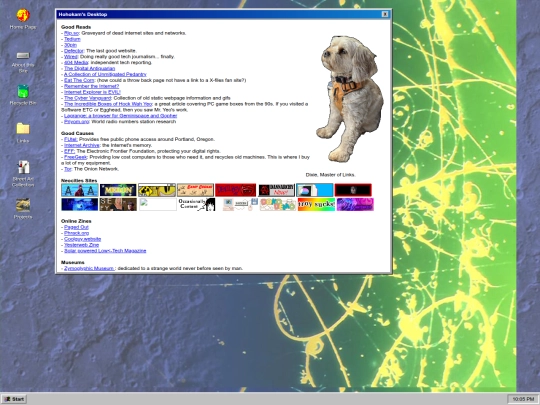The width and height of the screenshot is (540, 405).
Task: Click the pastel bubble-letter banner
Action: (278, 205)
